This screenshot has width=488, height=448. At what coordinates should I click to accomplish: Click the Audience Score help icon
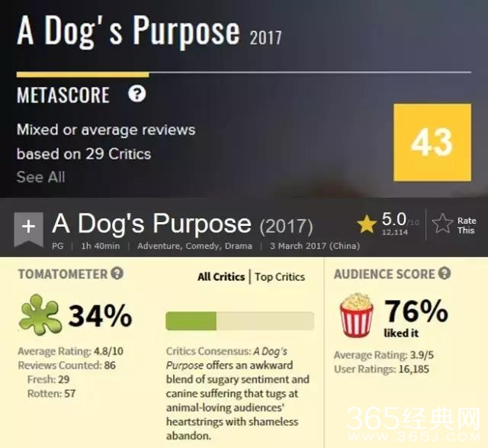tap(445, 273)
